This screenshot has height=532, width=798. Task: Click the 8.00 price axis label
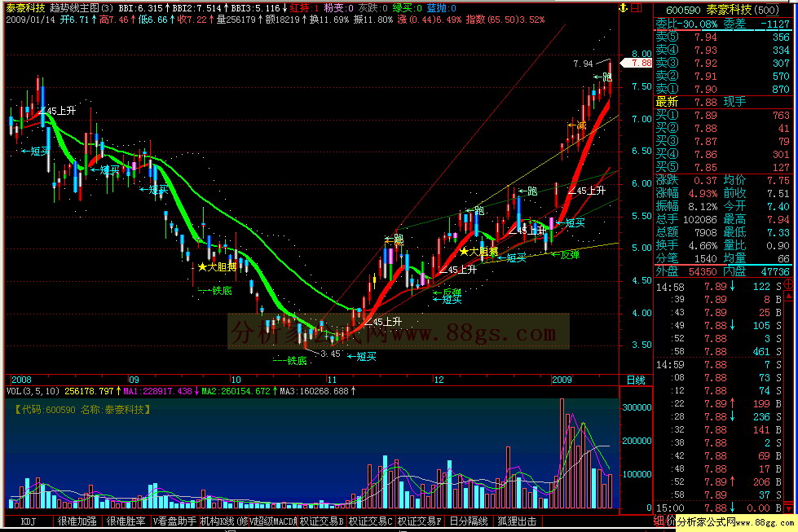tap(641, 54)
